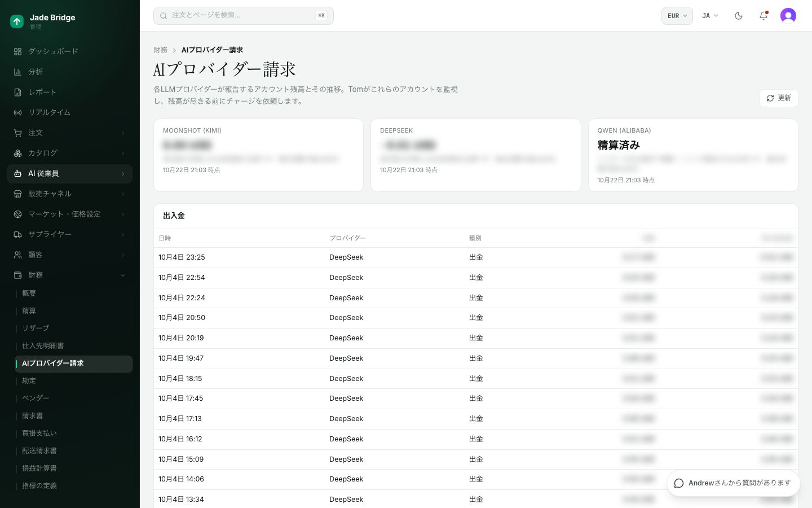Click the 注文 shopping cart icon
The height and width of the screenshot is (508, 812).
point(17,133)
